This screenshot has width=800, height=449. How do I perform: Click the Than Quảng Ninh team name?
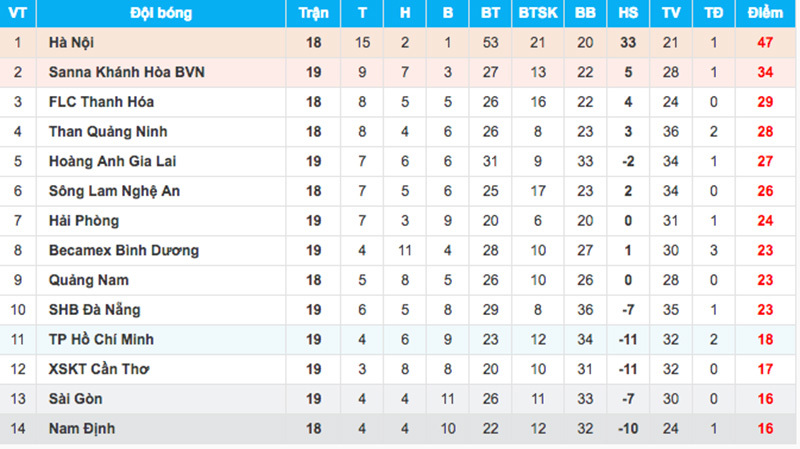107,132
